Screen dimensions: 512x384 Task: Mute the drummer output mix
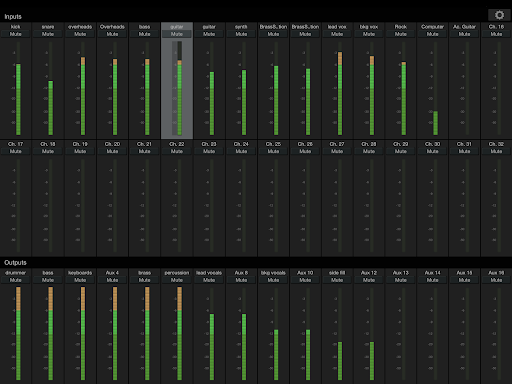coord(16,280)
